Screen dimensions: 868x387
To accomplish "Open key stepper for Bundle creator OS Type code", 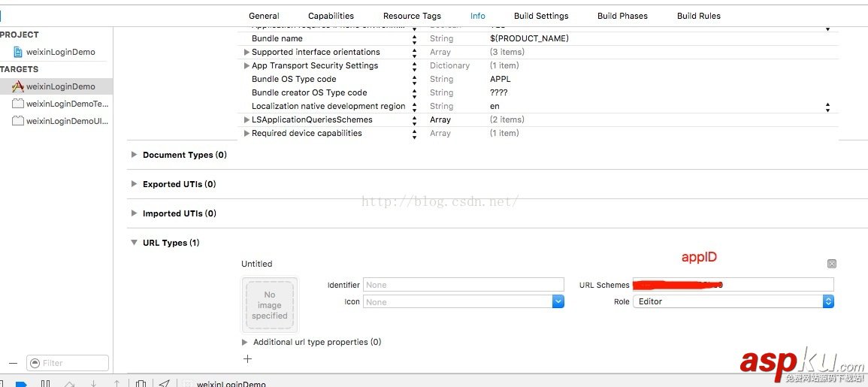I will [x=414, y=93].
